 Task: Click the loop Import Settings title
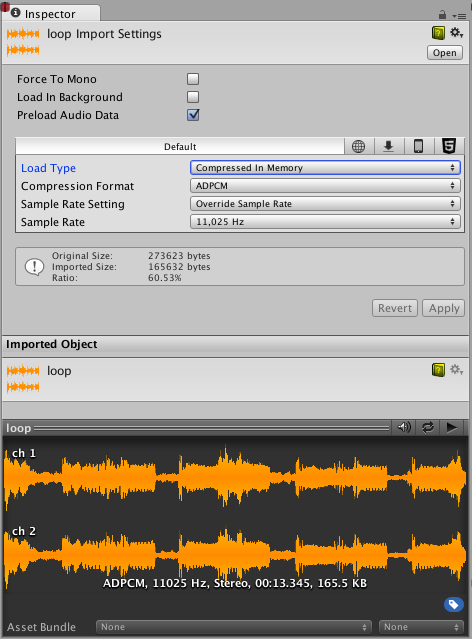click(104, 34)
